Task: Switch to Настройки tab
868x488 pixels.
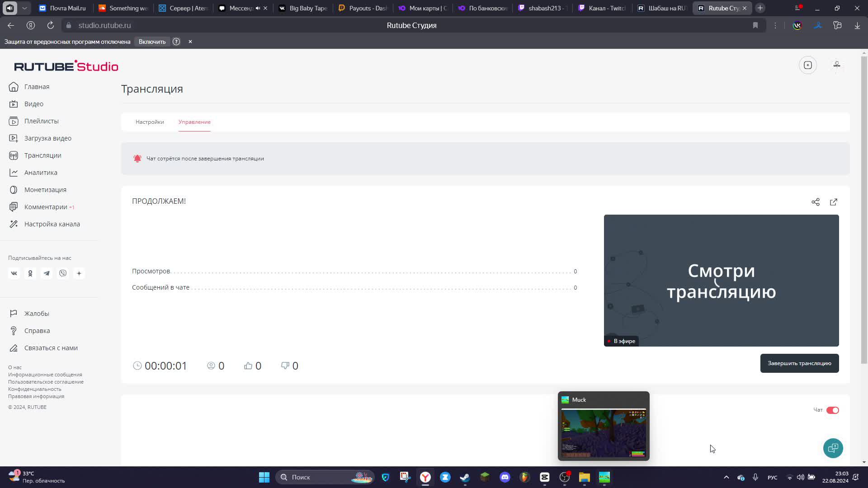Action: (x=150, y=122)
